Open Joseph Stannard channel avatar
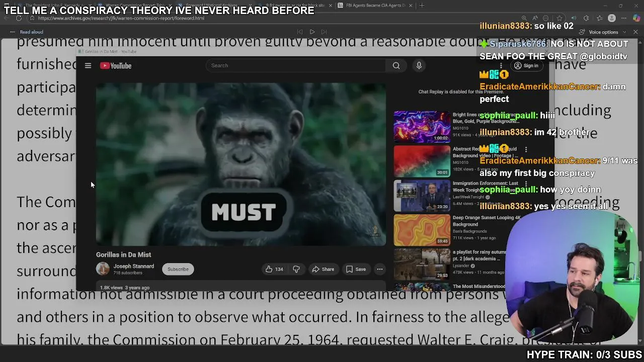The height and width of the screenshot is (362, 644). (x=103, y=269)
